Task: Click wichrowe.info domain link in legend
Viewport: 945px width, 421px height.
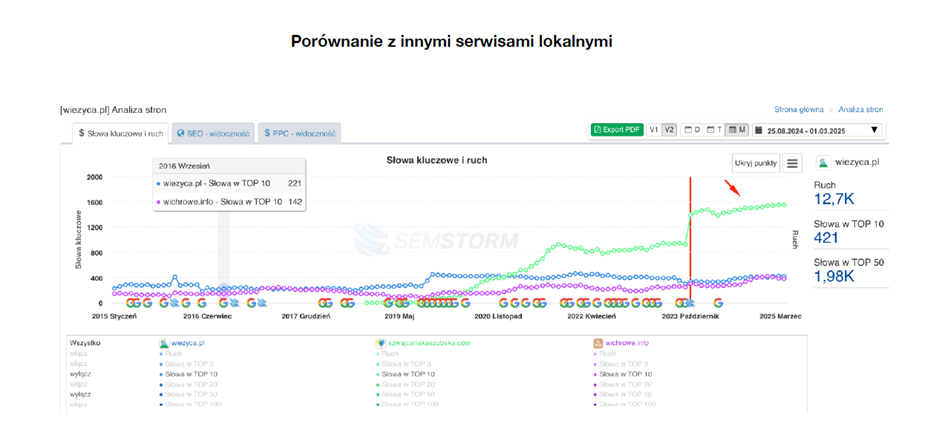Action: click(627, 343)
